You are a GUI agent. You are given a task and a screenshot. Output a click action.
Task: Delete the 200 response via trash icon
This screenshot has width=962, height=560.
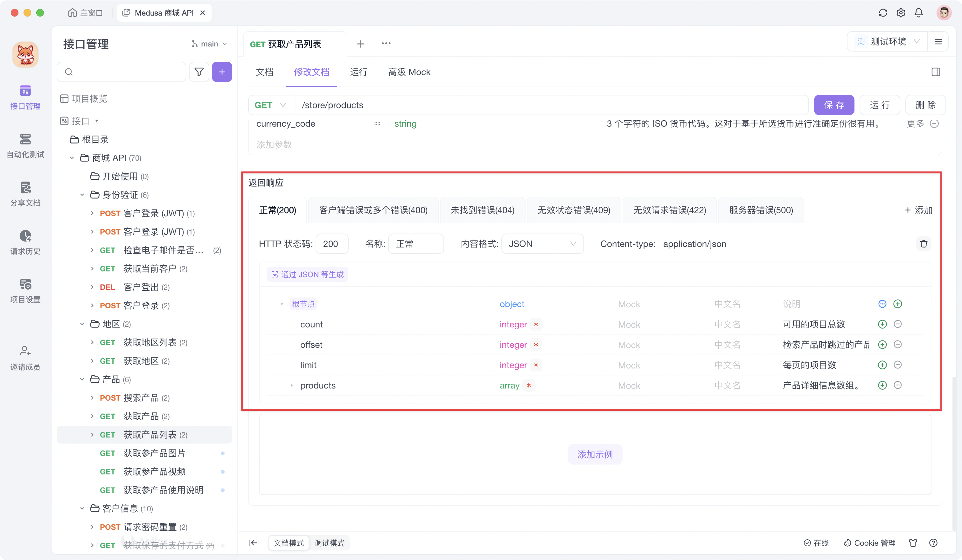click(924, 243)
